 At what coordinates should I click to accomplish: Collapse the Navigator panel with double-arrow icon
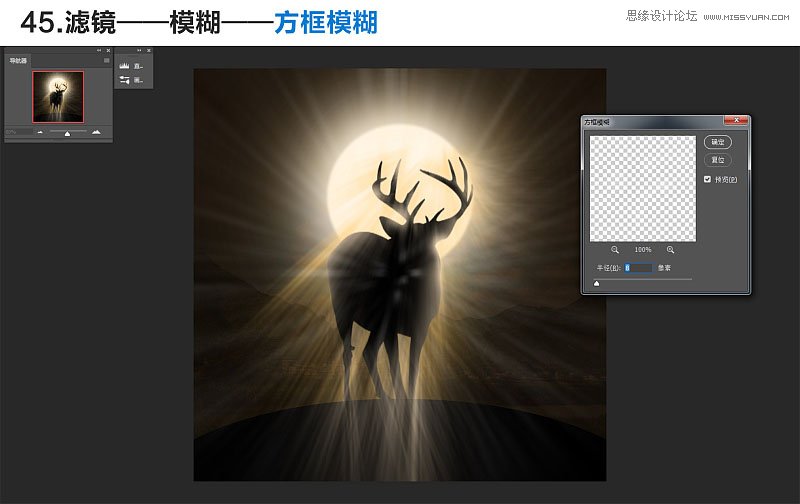pos(99,51)
